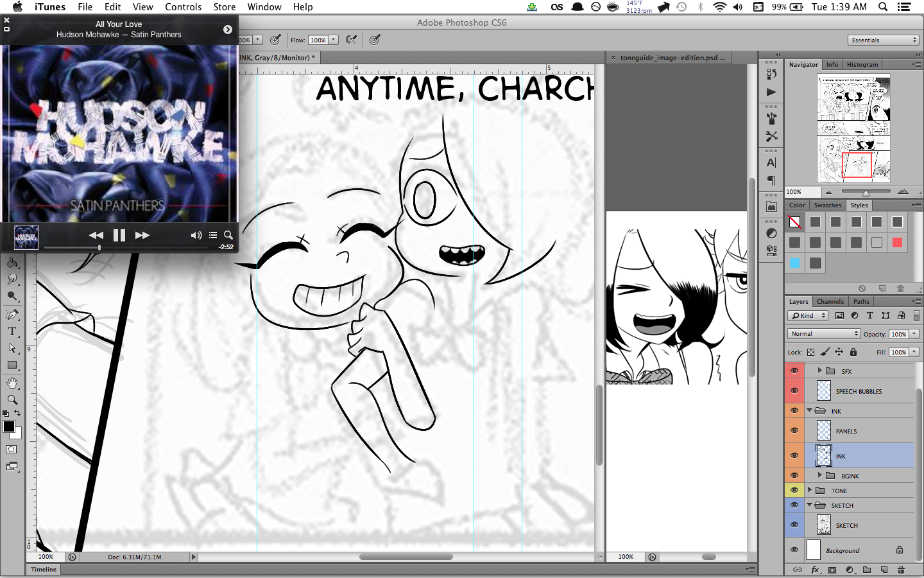Screen dimensions: 924x578
Task: Open the blend mode Normal dropdown
Action: point(824,334)
